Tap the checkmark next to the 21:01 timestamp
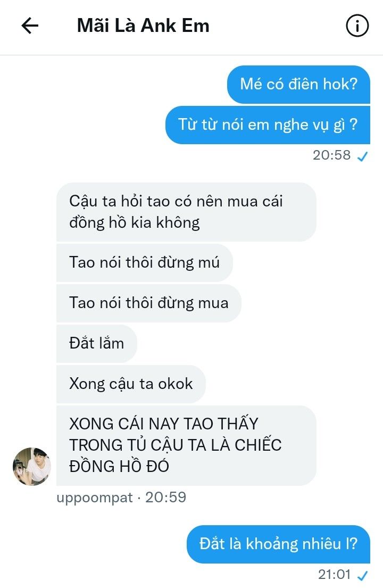This screenshot has height=588, width=383. click(x=362, y=575)
